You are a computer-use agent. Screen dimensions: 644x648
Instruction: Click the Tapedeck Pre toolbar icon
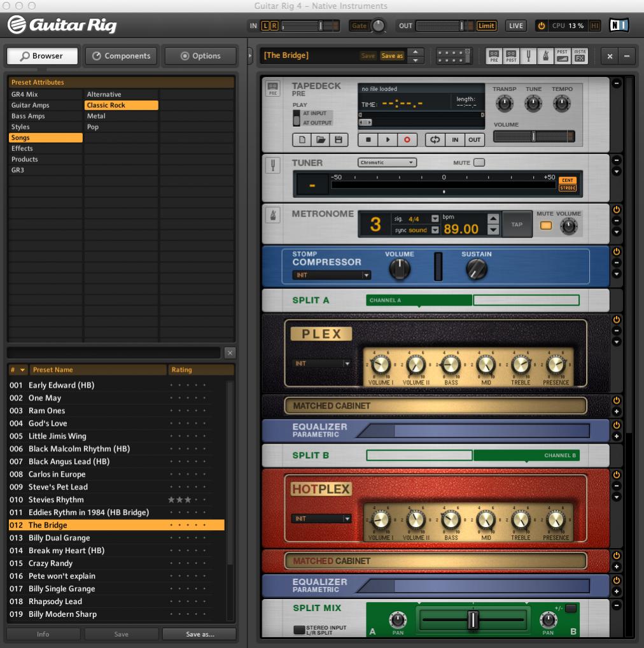click(494, 56)
